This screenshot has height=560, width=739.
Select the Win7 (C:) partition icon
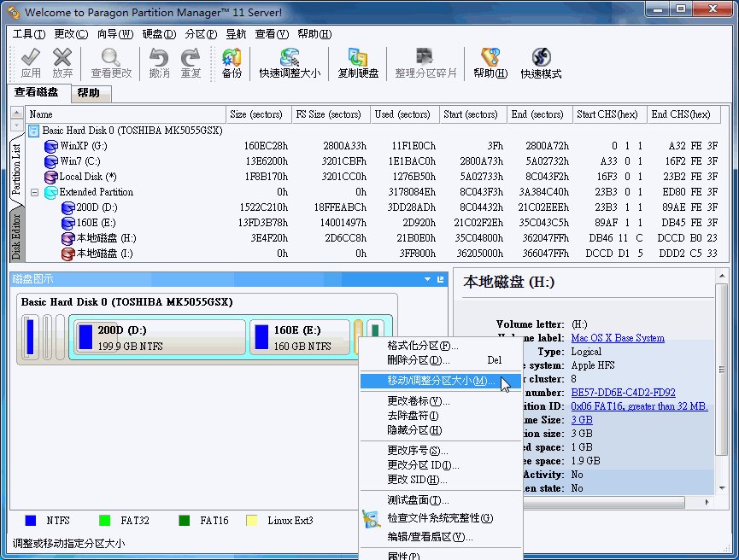51,161
